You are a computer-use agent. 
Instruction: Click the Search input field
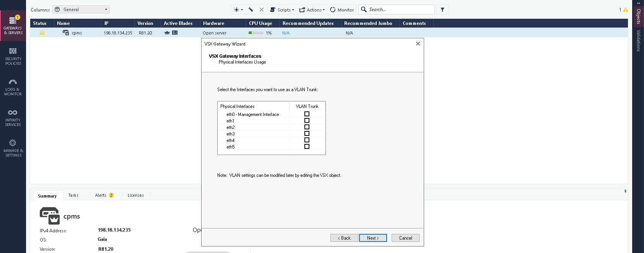tap(400, 10)
